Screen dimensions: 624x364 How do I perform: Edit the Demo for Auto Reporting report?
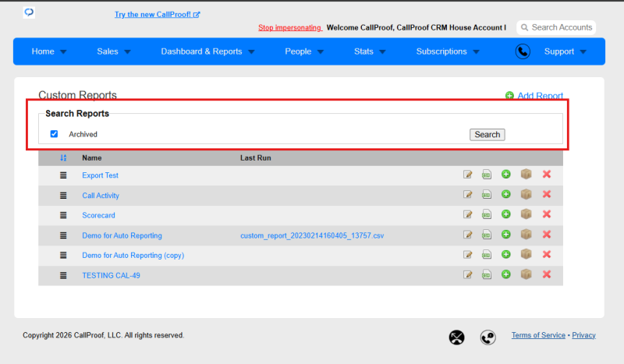pyautogui.click(x=467, y=235)
